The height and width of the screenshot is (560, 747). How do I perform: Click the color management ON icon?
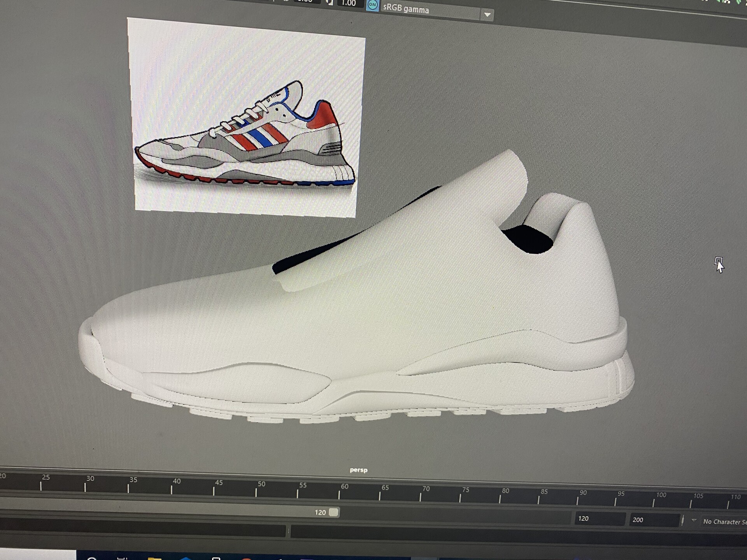(x=372, y=5)
